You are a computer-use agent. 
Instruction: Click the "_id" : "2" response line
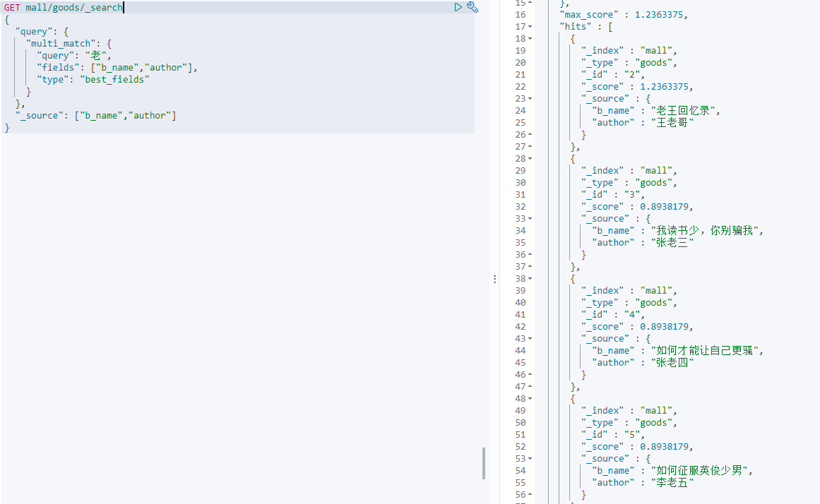click(x=613, y=75)
